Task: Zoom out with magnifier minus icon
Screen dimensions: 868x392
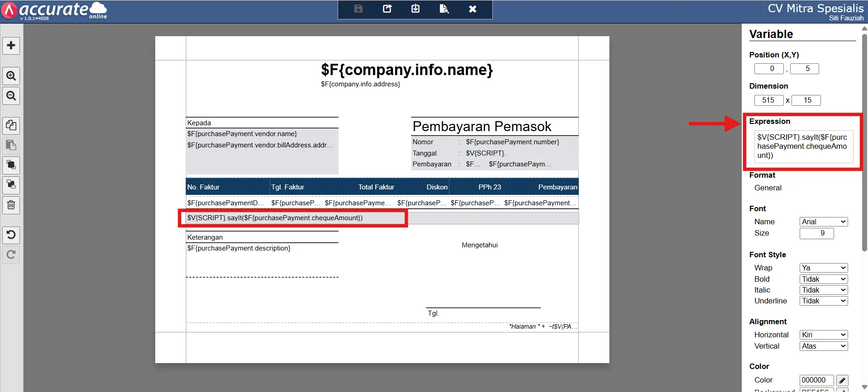Action: pos(11,96)
